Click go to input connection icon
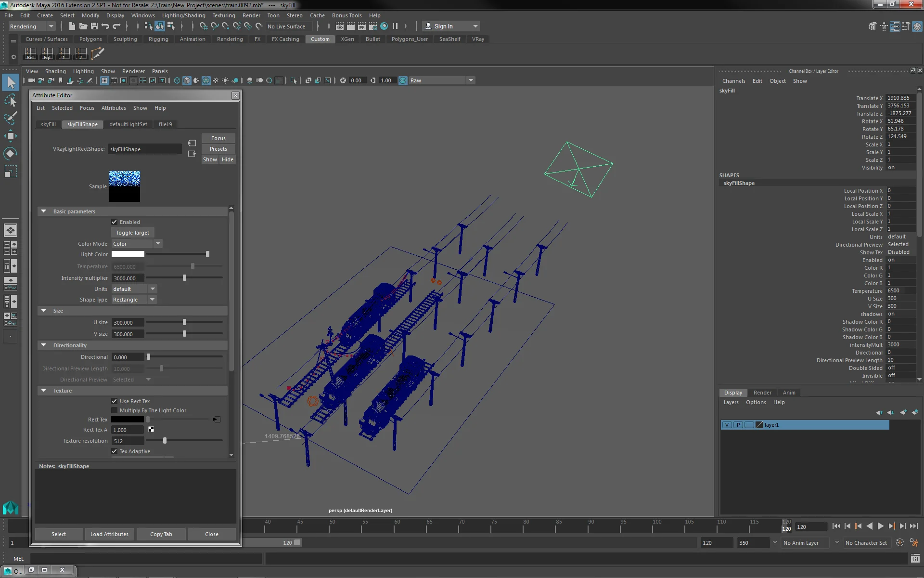 [192, 143]
